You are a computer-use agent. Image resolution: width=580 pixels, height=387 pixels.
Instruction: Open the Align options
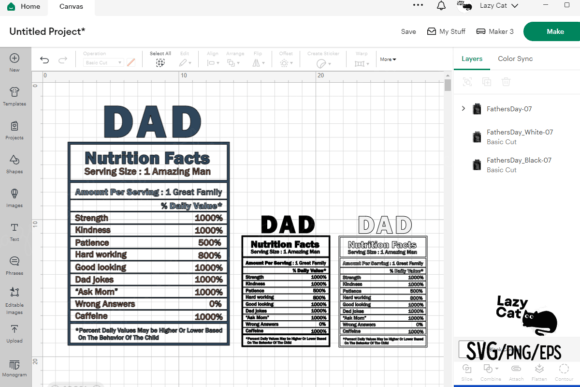point(213,60)
